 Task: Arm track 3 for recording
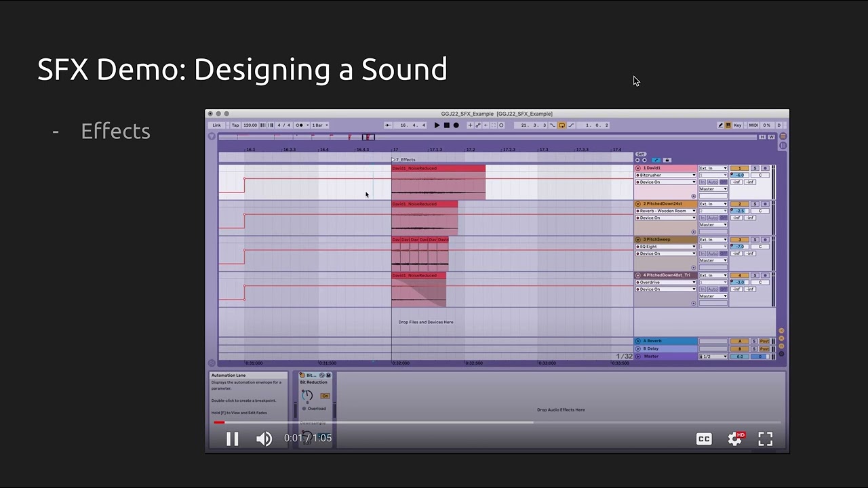coord(766,240)
